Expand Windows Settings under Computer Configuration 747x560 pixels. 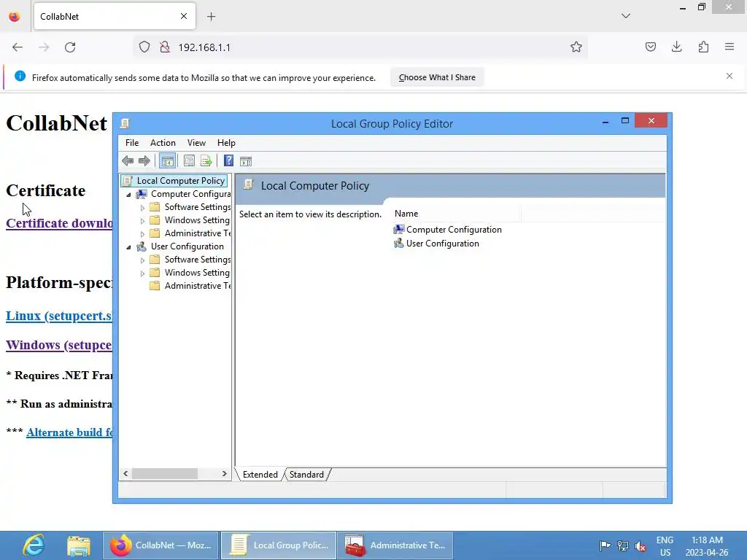click(x=142, y=221)
